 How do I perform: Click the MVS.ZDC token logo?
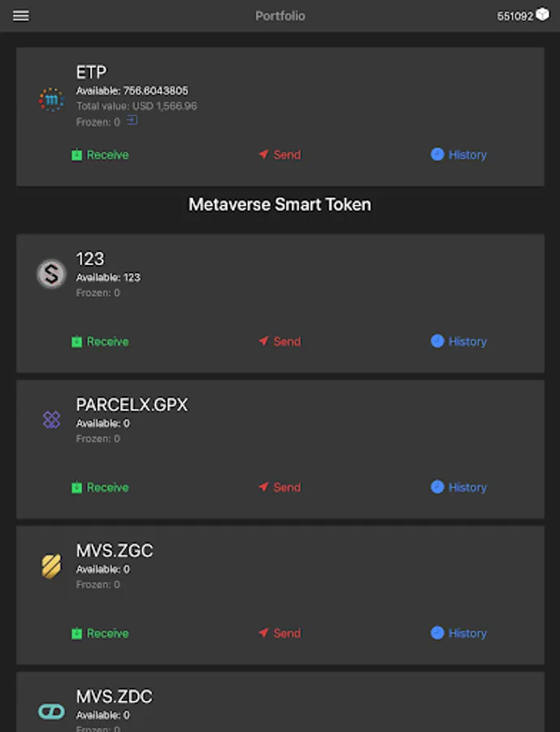(x=51, y=711)
